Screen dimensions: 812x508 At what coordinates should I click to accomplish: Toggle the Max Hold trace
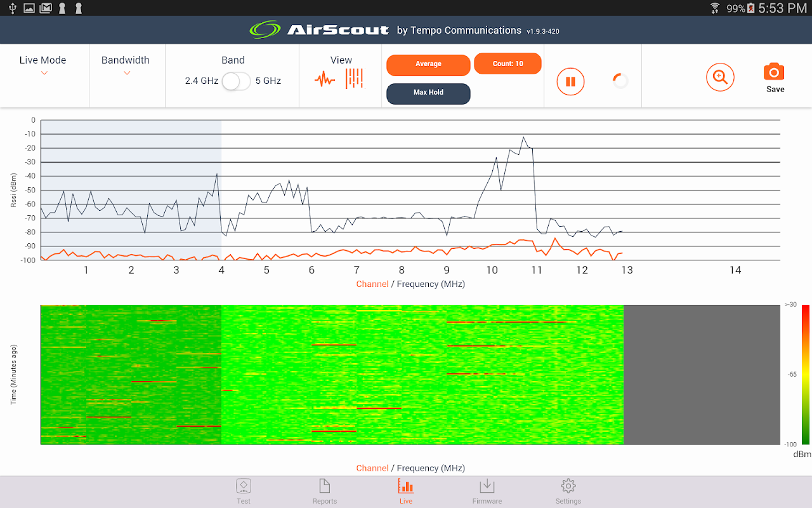pos(428,93)
